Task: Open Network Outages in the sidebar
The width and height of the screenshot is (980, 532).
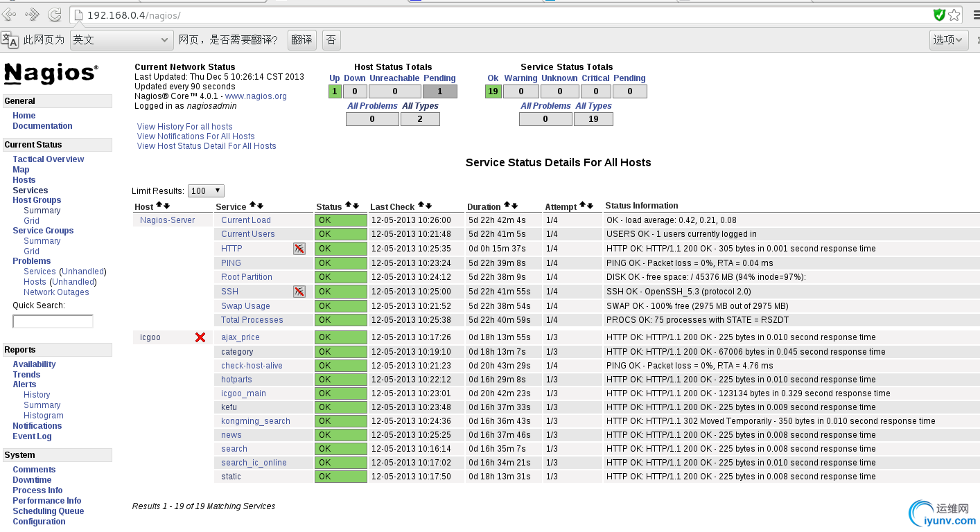Action: tap(56, 292)
